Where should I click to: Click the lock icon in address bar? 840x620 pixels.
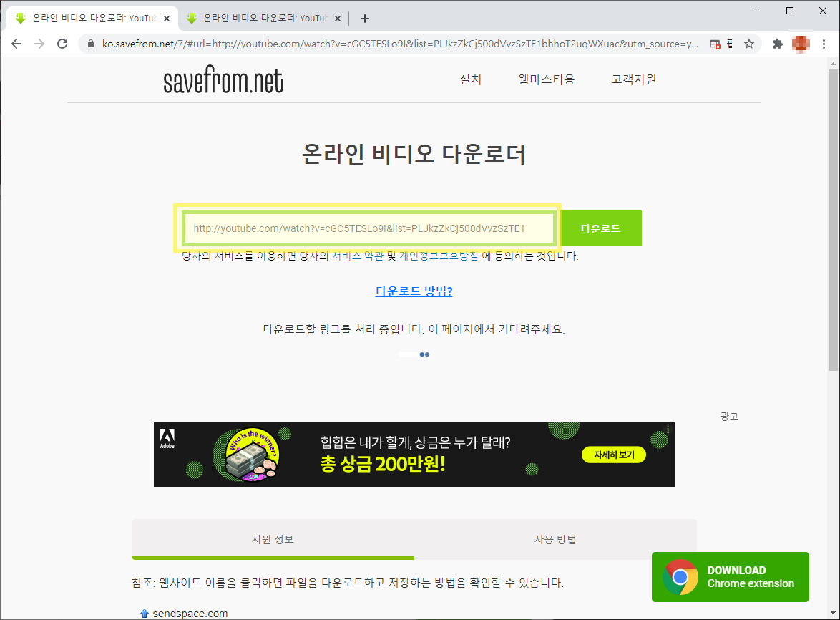(91, 44)
